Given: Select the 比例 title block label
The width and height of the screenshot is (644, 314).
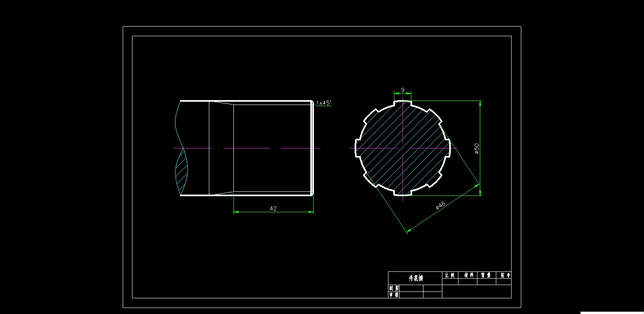Looking at the screenshot, I should 450,275.
